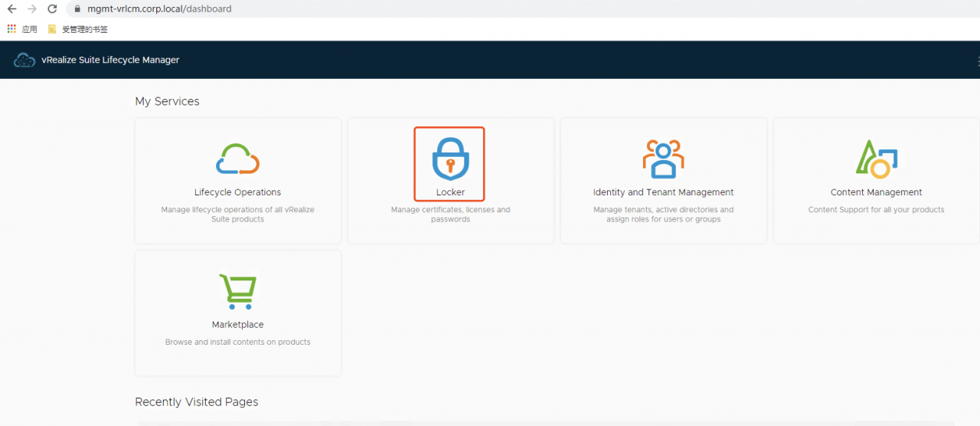Open the Locker padlock icon
The width and height of the screenshot is (980, 426).
tap(450, 159)
